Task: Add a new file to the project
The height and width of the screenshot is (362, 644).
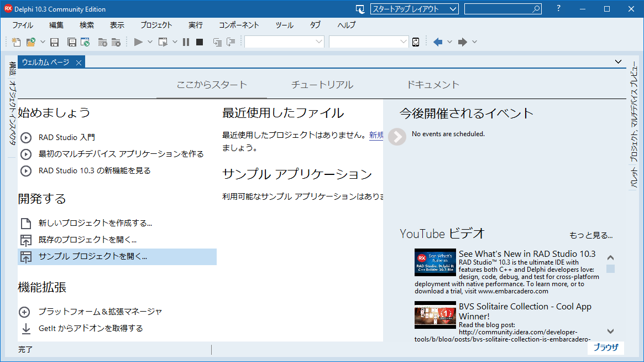Action: [x=104, y=42]
